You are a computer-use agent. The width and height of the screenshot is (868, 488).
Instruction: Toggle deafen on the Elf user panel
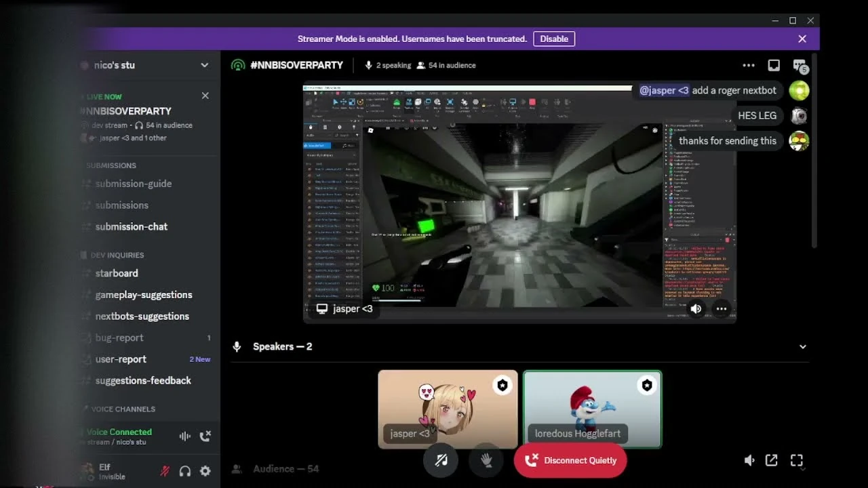point(185,471)
